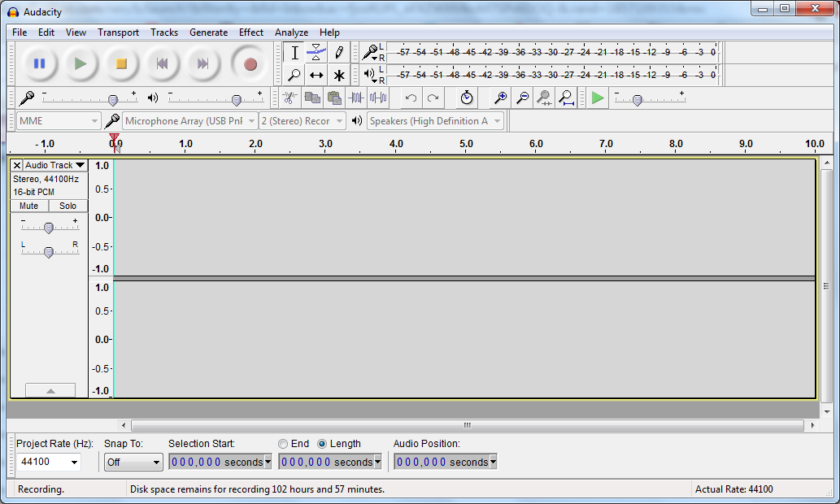Mute the Audio Track
The height and width of the screenshot is (504, 840).
28,206
